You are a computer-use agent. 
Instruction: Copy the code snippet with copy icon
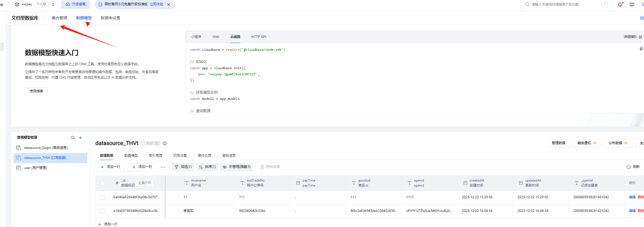point(641,49)
